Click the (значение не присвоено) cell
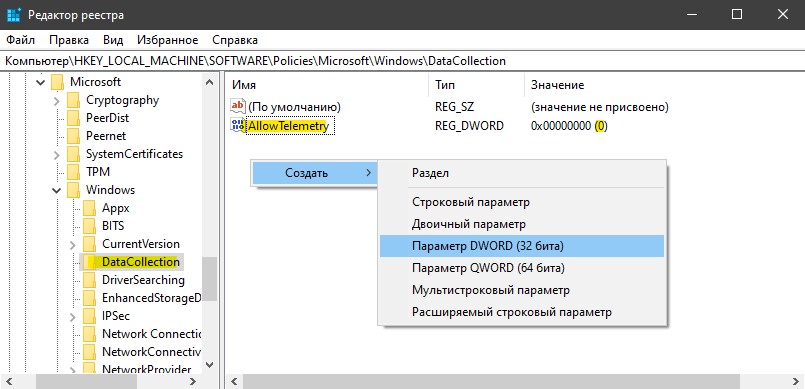The image size is (805, 389). point(600,107)
